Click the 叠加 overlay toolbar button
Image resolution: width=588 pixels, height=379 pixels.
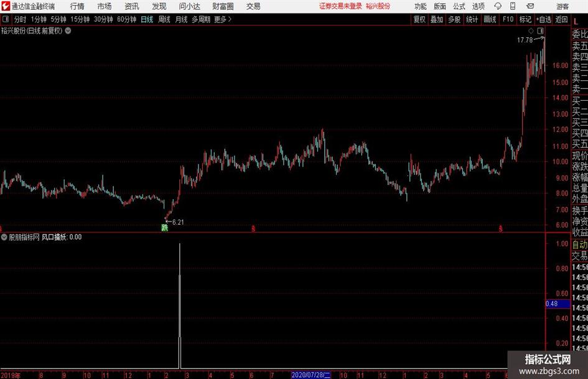click(x=437, y=19)
